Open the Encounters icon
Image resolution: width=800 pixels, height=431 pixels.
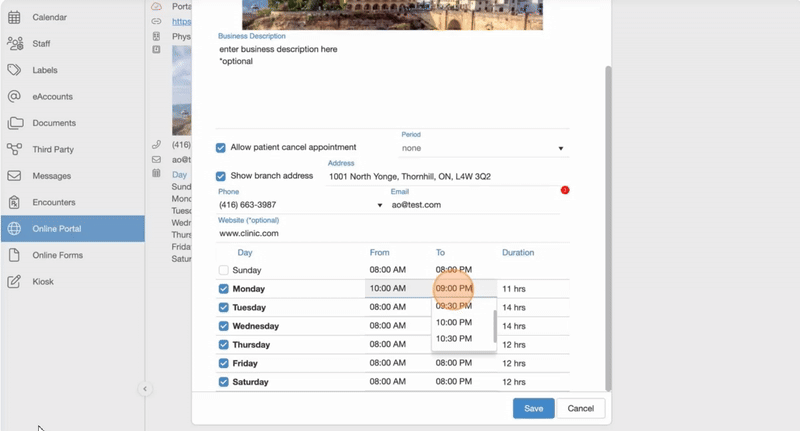(15, 202)
